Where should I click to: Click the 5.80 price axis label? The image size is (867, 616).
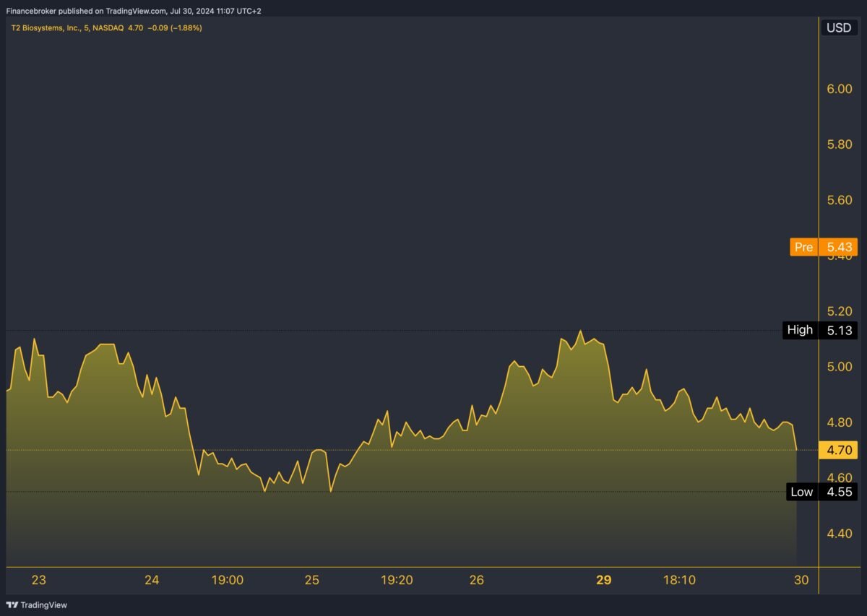[x=840, y=144]
